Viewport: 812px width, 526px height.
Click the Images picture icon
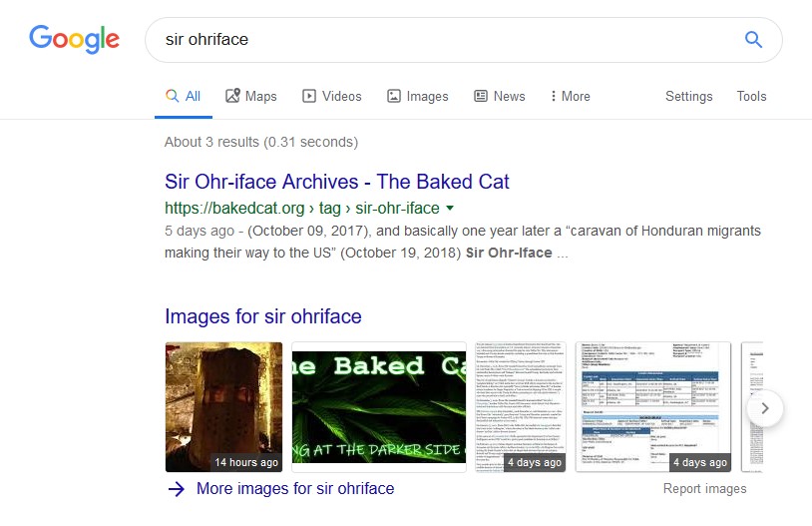(394, 96)
